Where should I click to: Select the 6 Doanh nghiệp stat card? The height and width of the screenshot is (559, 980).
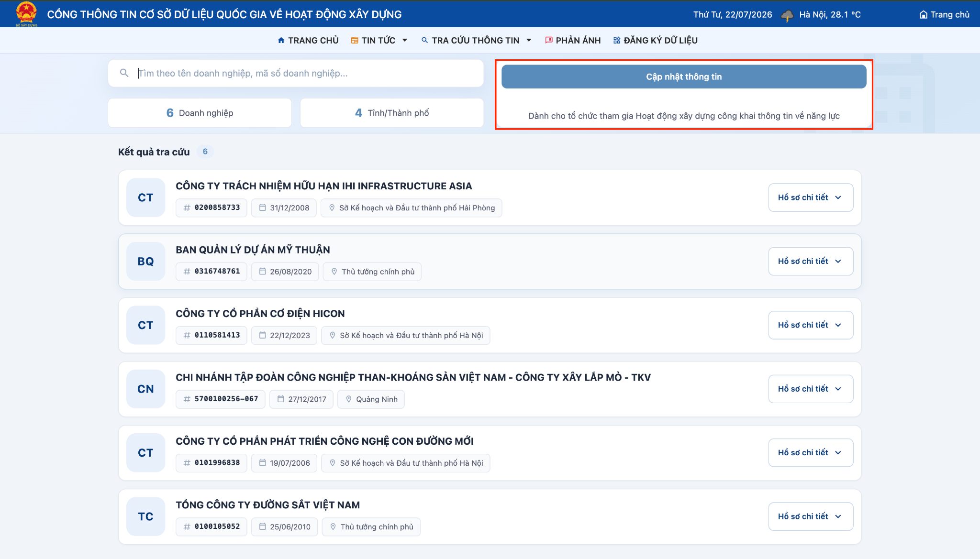[x=200, y=113]
